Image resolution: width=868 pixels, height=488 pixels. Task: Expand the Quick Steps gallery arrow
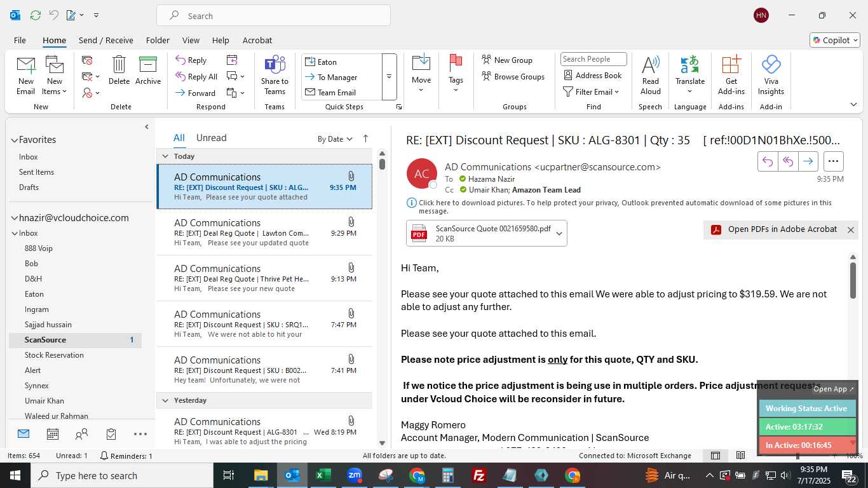pyautogui.click(x=389, y=77)
